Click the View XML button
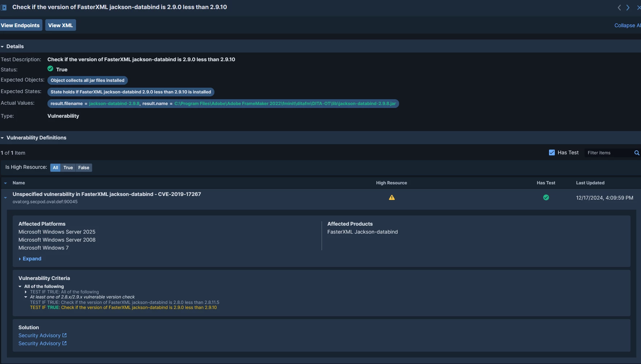The height and width of the screenshot is (364, 641). [60, 25]
